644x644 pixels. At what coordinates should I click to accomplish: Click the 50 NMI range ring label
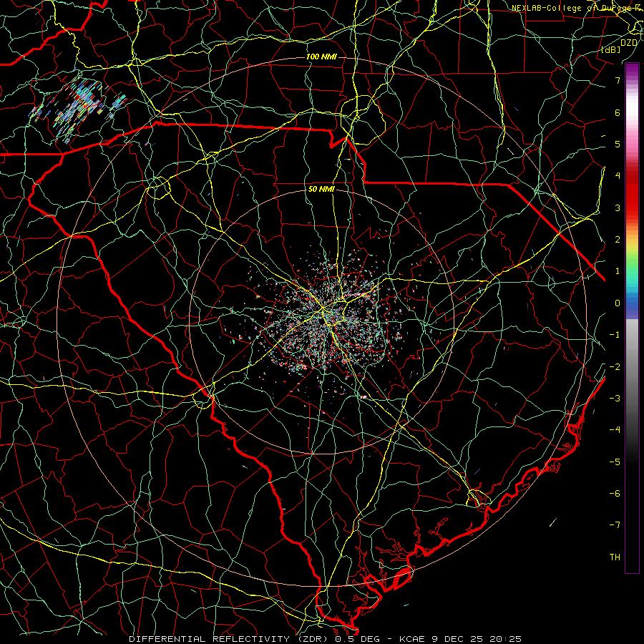point(321,190)
